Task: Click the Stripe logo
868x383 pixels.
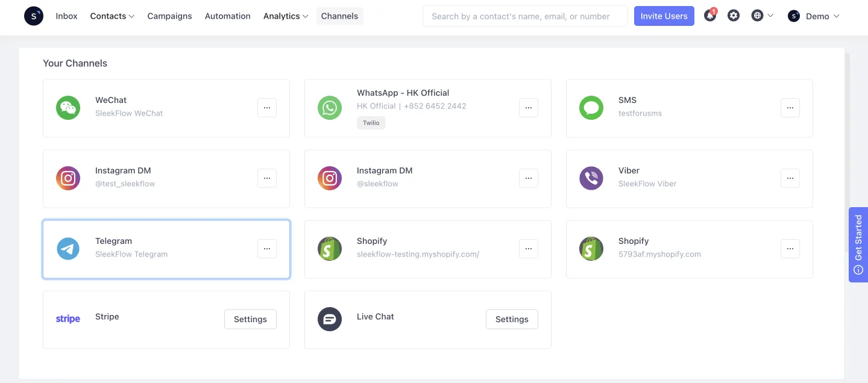Action: (68, 319)
